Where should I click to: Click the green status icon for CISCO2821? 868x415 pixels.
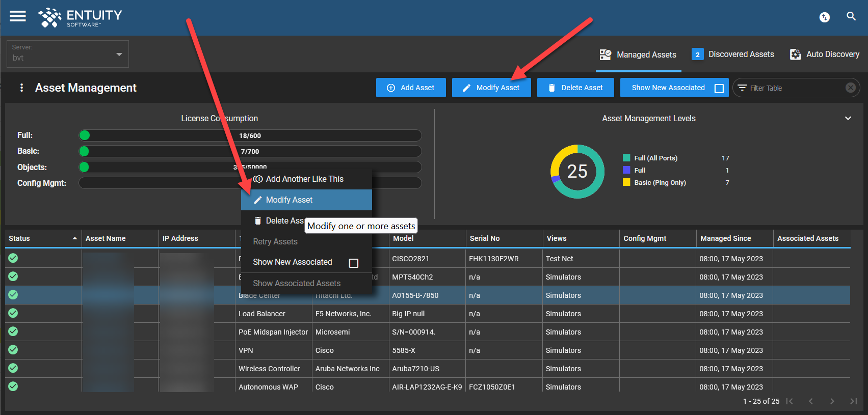coord(13,258)
